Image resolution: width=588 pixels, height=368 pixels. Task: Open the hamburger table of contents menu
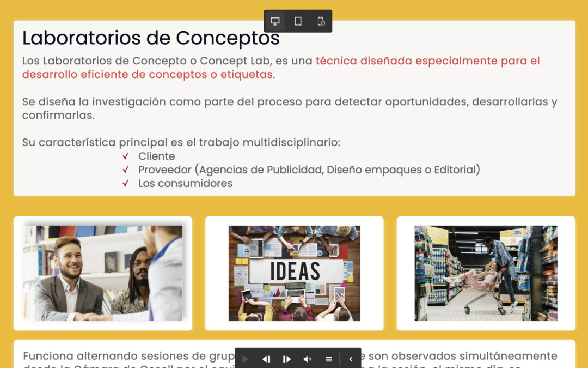(x=329, y=359)
